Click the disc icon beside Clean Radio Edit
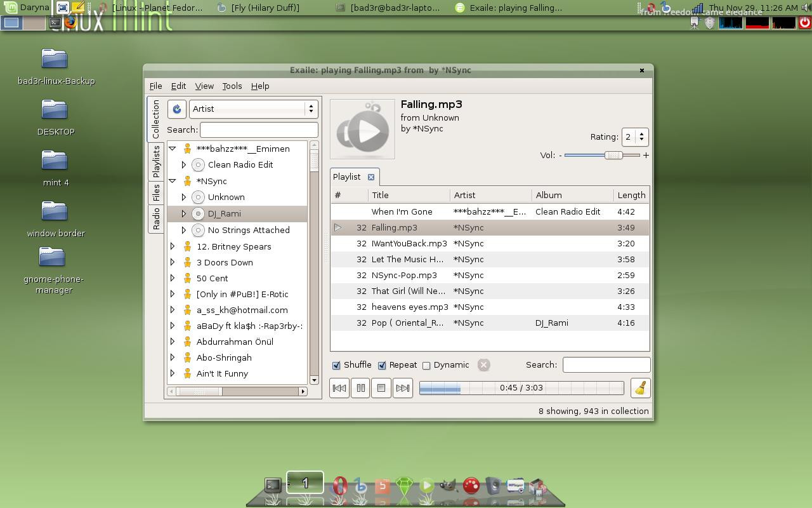812x508 pixels. click(198, 165)
